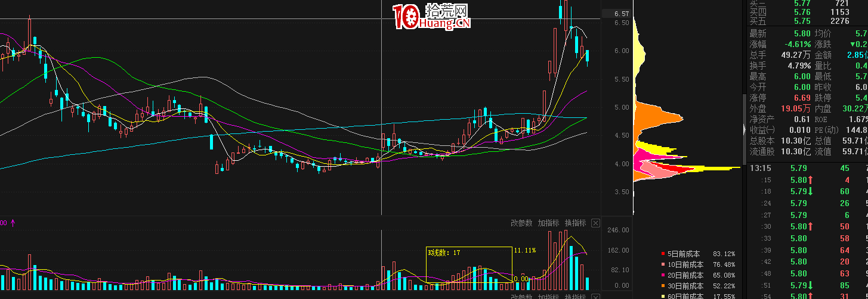
Task: Select the 10日前成本 legend label
Action: [x=685, y=264]
